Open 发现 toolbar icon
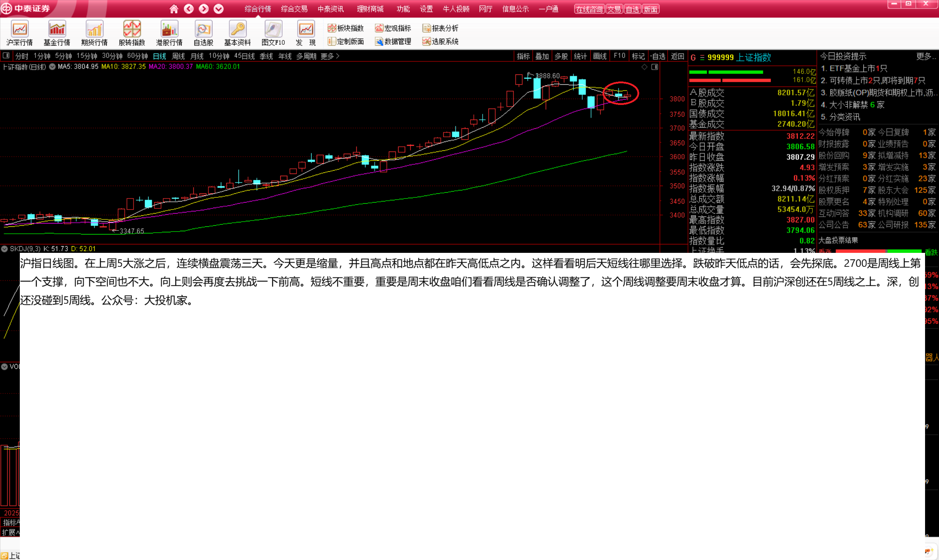The image size is (939, 560). pyautogui.click(x=306, y=33)
